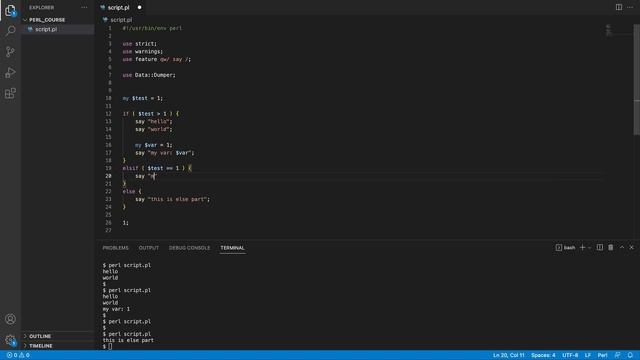
Task: Place cursor on 'use Data::Dumper;' line
Action: tap(149, 75)
